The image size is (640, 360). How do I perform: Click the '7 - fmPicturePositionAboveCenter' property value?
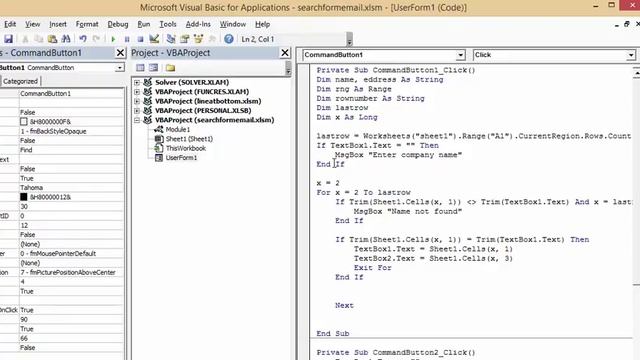[68, 272]
